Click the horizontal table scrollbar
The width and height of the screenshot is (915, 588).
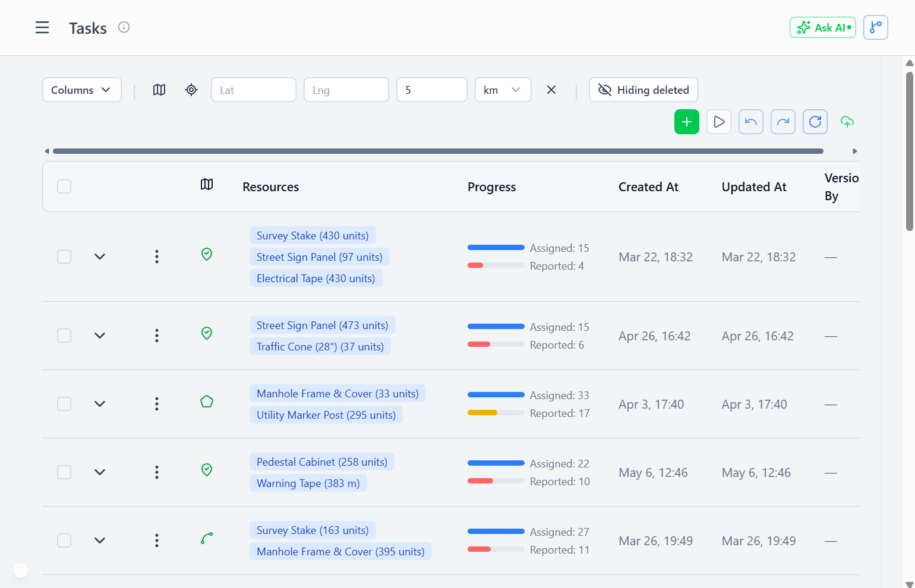[438, 151]
